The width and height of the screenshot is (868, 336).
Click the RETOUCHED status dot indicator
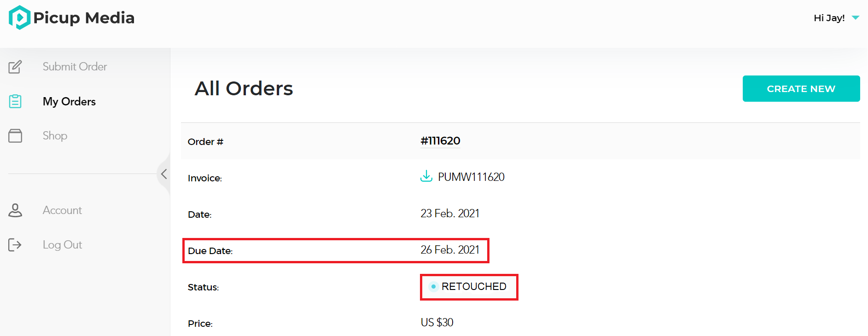(x=433, y=286)
